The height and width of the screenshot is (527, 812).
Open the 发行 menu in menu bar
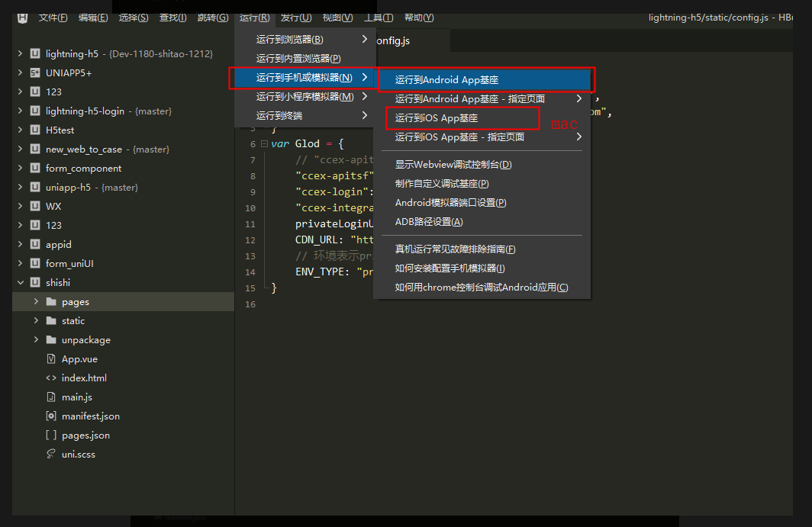295,18
